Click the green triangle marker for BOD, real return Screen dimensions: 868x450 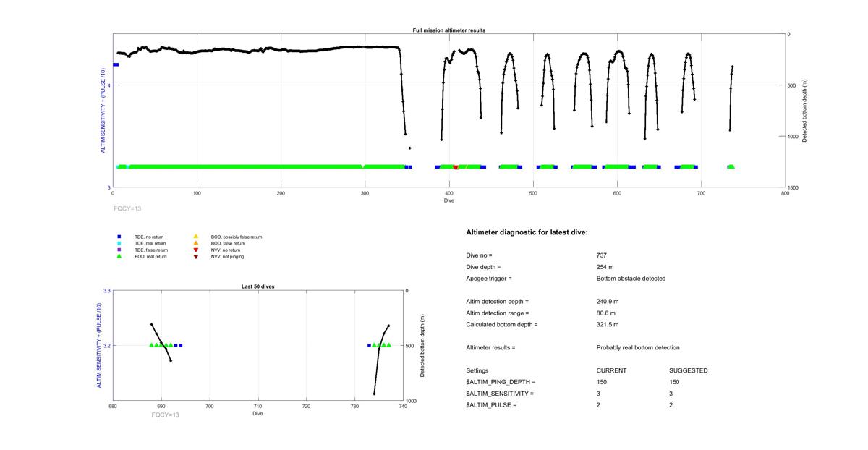click(119, 256)
